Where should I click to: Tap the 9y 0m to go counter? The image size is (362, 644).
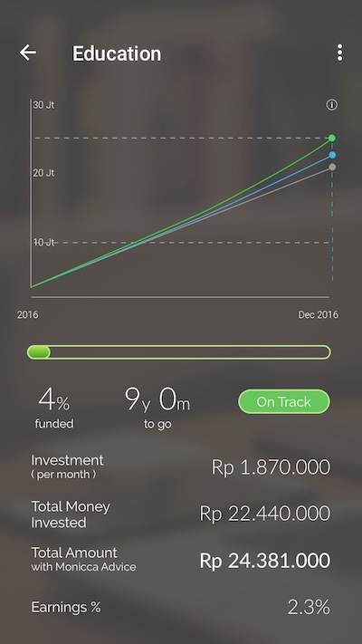(x=157, y=409)
